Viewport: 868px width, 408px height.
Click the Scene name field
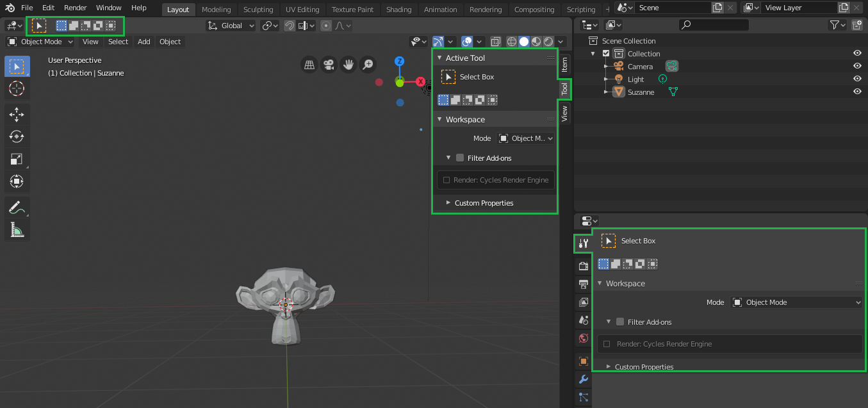point(673,8)
